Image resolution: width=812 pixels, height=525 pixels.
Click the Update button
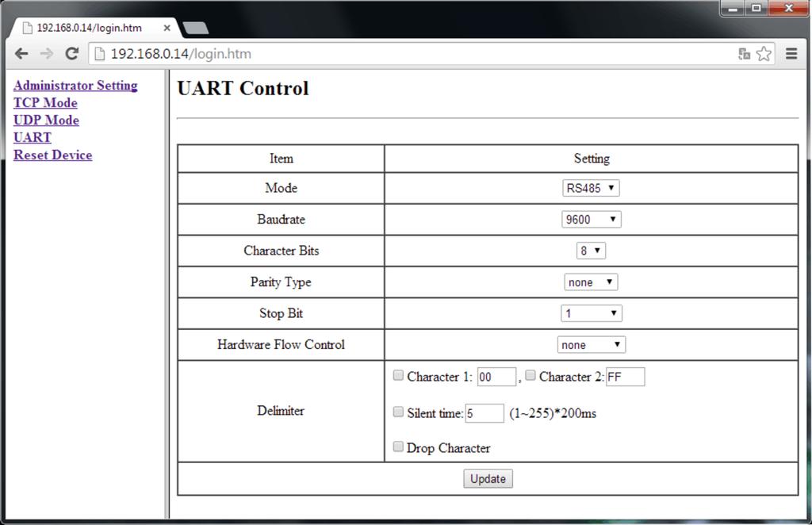tap(488, 479)
